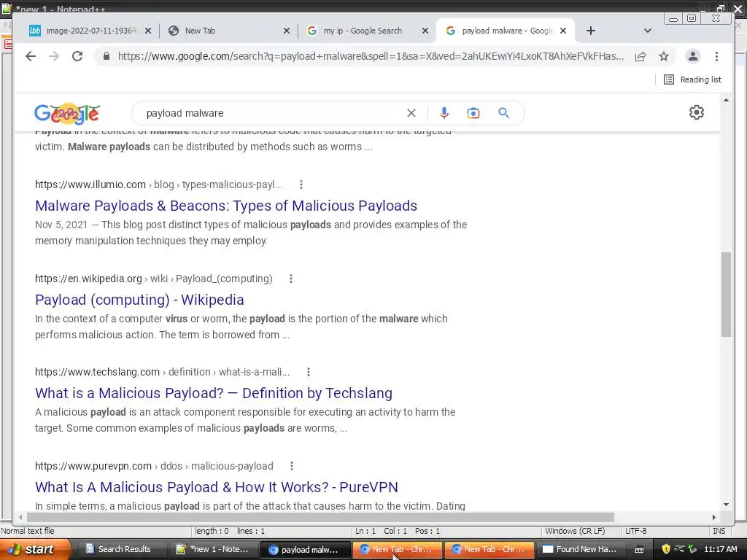Search by image with camera icon
747x560 pixels.
point(473,113)
